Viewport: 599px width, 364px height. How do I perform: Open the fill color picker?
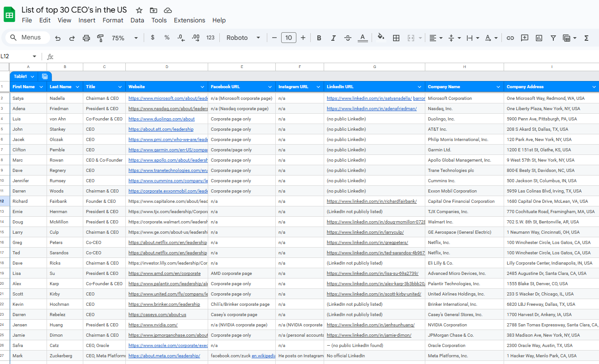click(x=381, y=38)
